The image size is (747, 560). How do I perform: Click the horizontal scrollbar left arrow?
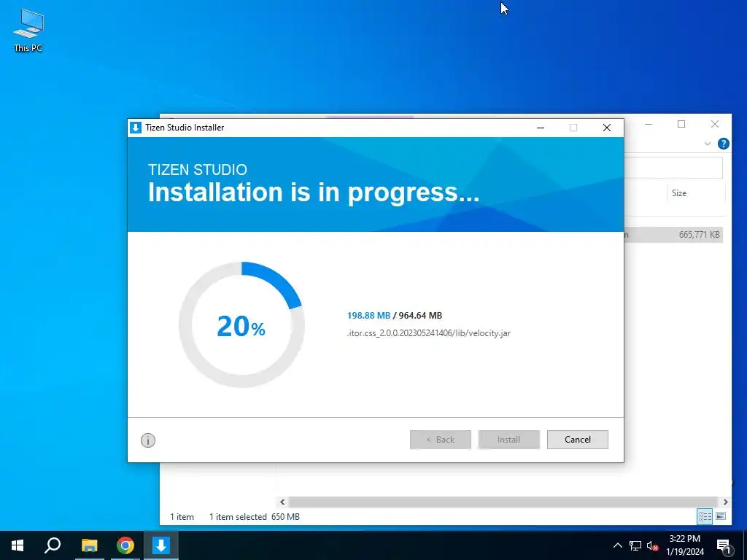pos(282,502)
